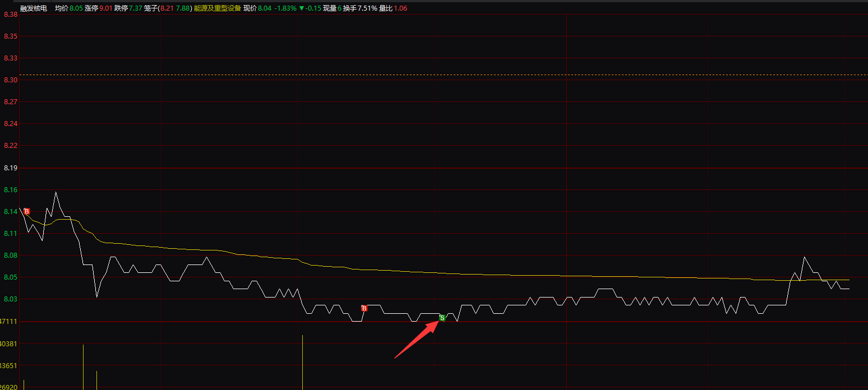Screen dimensions: 868x390
Task: Click the tallest white volume bar
Action: (302, 363)
